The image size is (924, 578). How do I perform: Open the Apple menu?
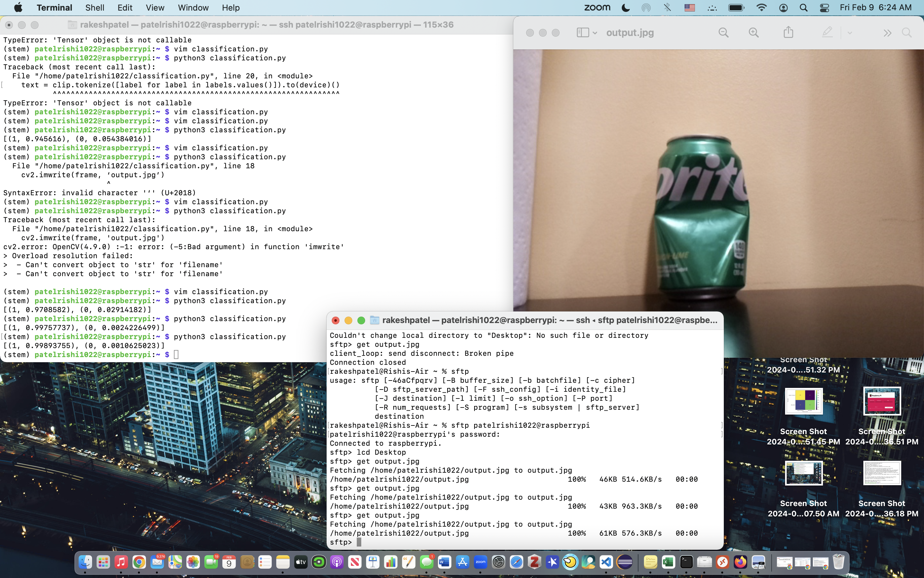click(x=18, y=8)
